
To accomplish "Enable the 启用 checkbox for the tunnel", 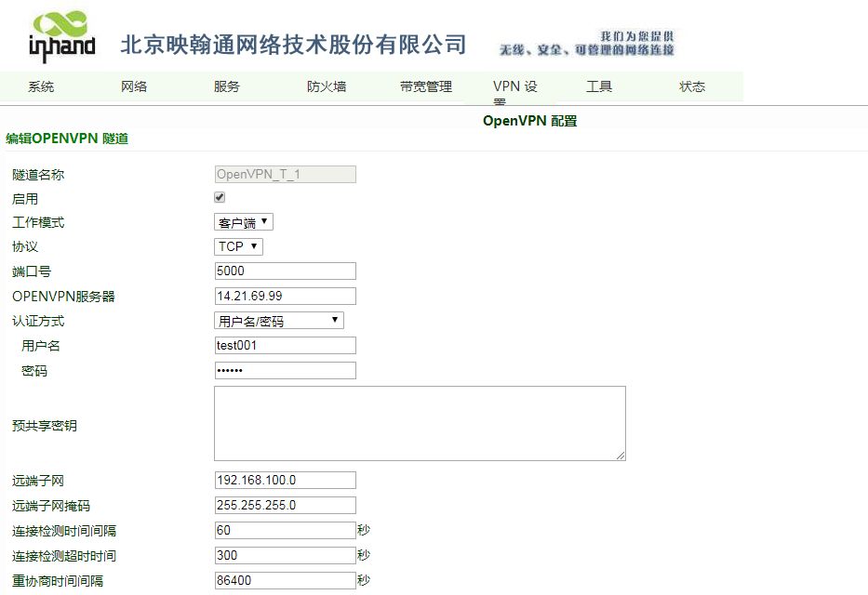I will (x=220, y=197).
